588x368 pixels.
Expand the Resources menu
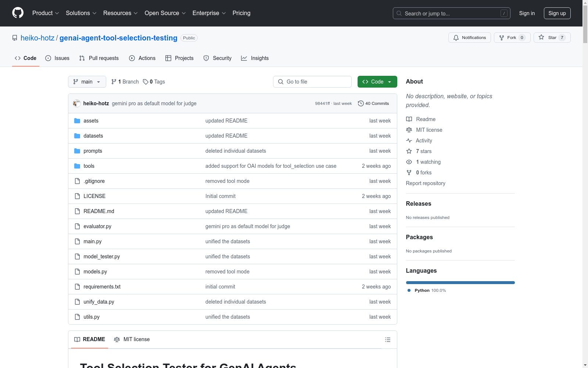121,13
